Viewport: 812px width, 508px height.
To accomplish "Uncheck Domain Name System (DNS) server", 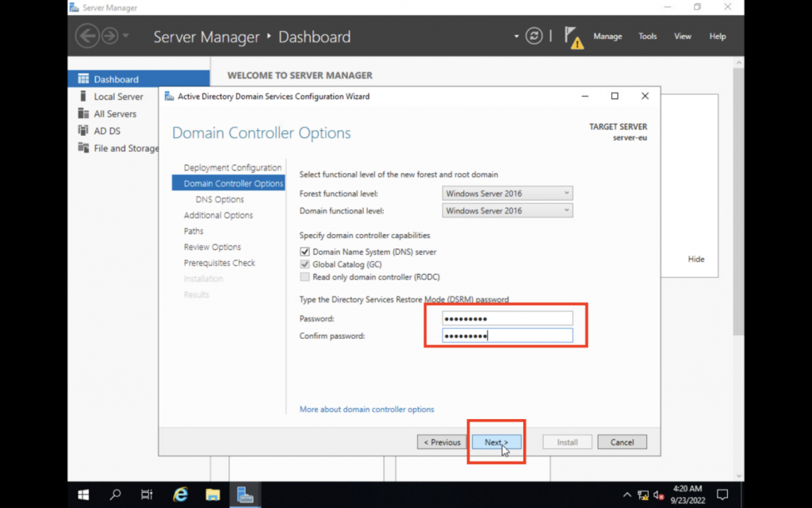I will pyautogui.click(x=304, y=252).
